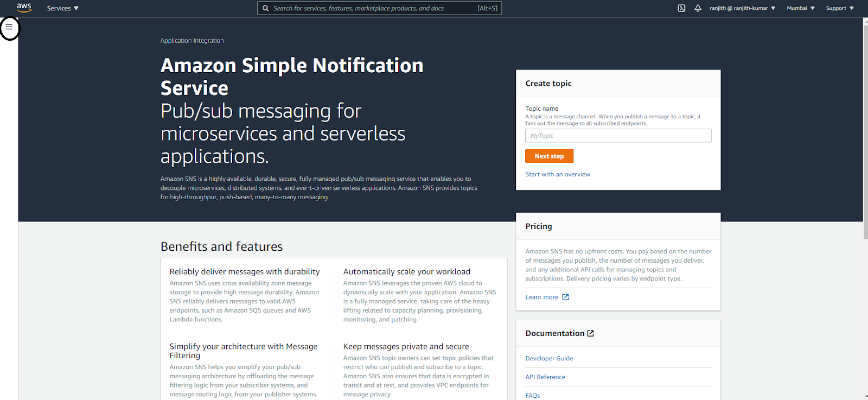Click the Amazon Simple Notification Service title

point(292,77)
